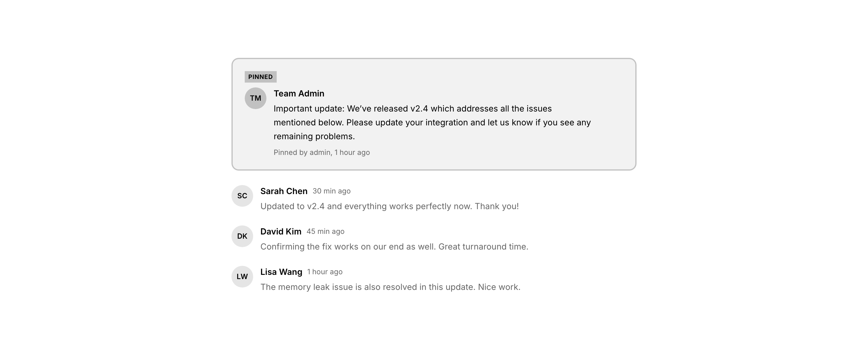The width and height of the screenshot is (868, 352).
Task: Click the pinned v2.4 announcement message text
Action: [432, 123]
